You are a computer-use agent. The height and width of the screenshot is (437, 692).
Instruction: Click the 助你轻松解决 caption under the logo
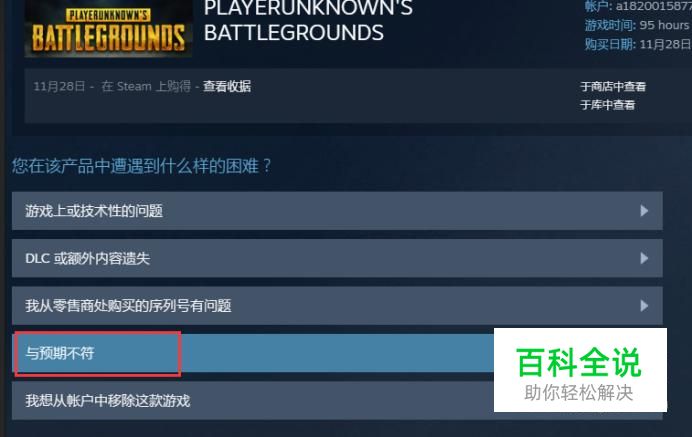579,392
